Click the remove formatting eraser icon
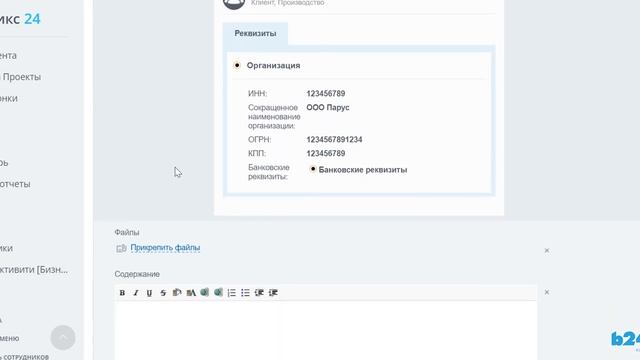 (177, 292)
